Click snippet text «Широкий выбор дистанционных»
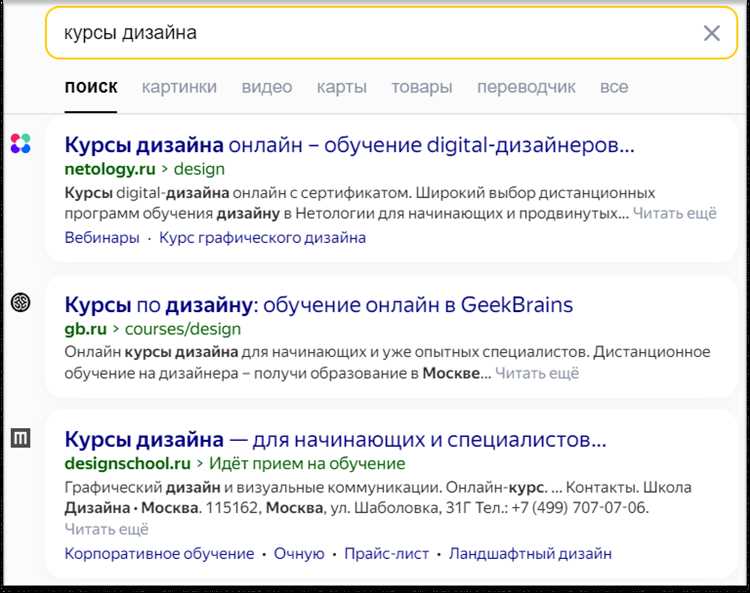 click(x=535, y=193)
